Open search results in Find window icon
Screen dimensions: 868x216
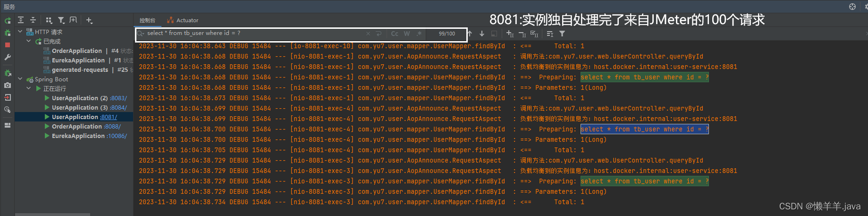click(550, 34)
